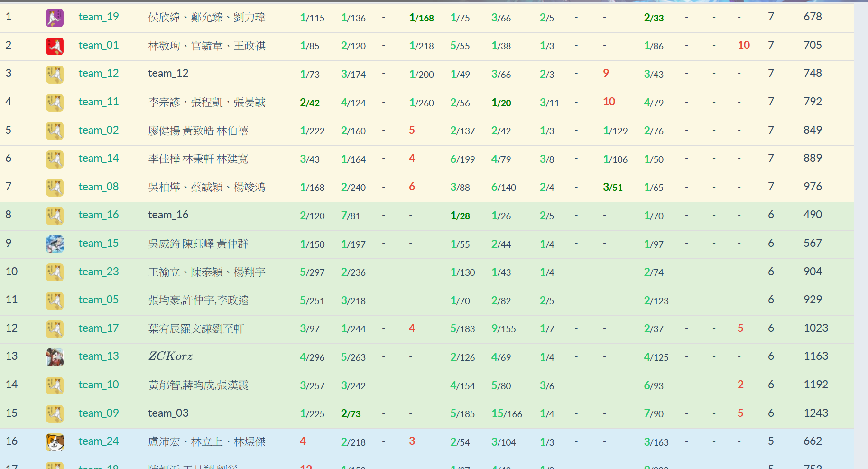
Task: Open the team_14 profile link
Action: [99, 159]
